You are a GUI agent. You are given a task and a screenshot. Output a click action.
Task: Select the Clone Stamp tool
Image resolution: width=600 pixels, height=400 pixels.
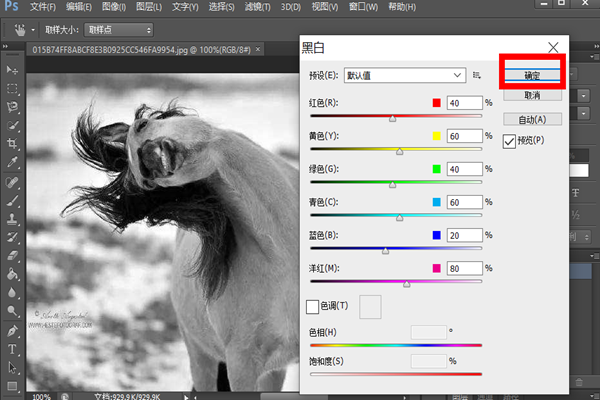pyautogui.click(x=12, y=219)
